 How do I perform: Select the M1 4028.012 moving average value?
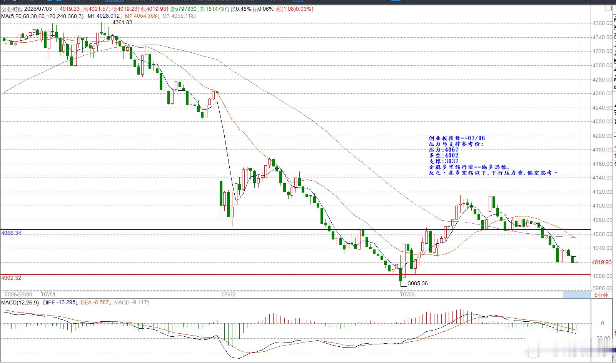(105, 16)
